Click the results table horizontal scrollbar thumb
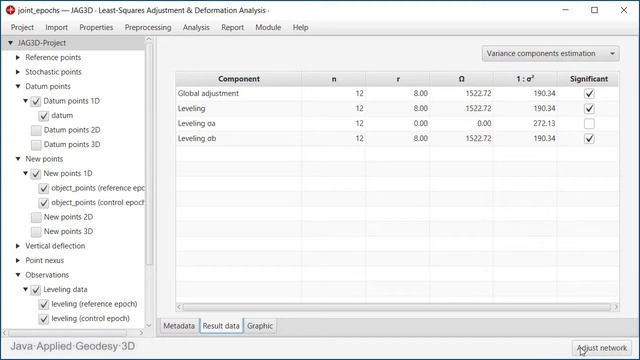The width and height of the screenshot is (640, 360). tap(396, 307)
